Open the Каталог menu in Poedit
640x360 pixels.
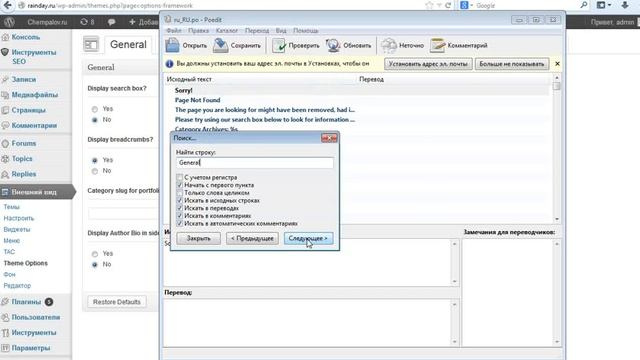(227, 31)
